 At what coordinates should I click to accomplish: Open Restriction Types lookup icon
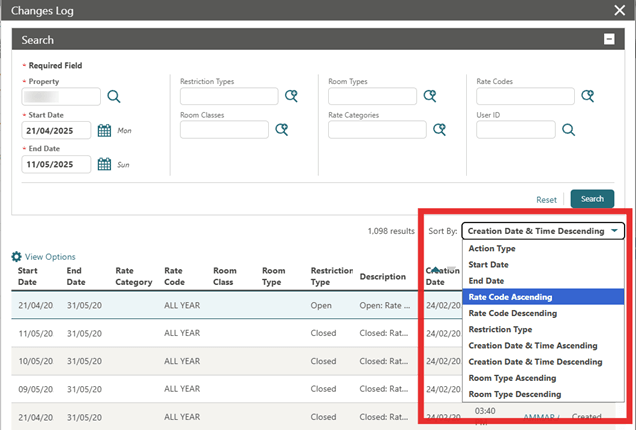point(291,96)
